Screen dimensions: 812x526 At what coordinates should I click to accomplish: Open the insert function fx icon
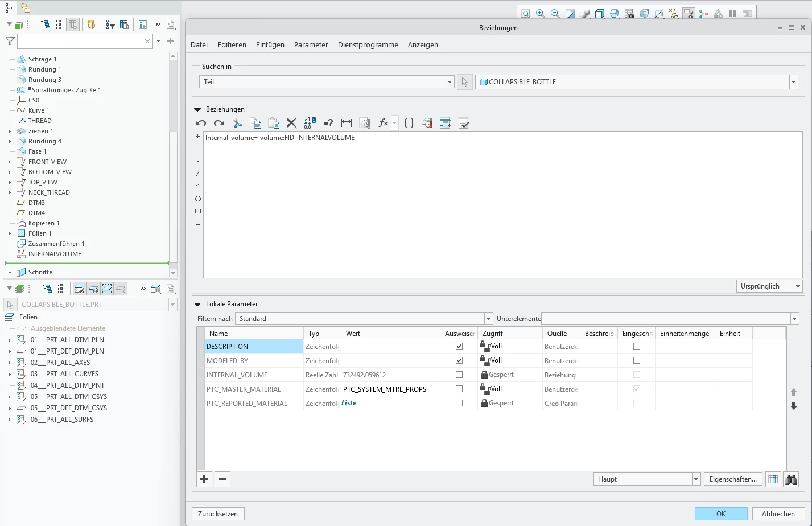[x=383, y=123]
